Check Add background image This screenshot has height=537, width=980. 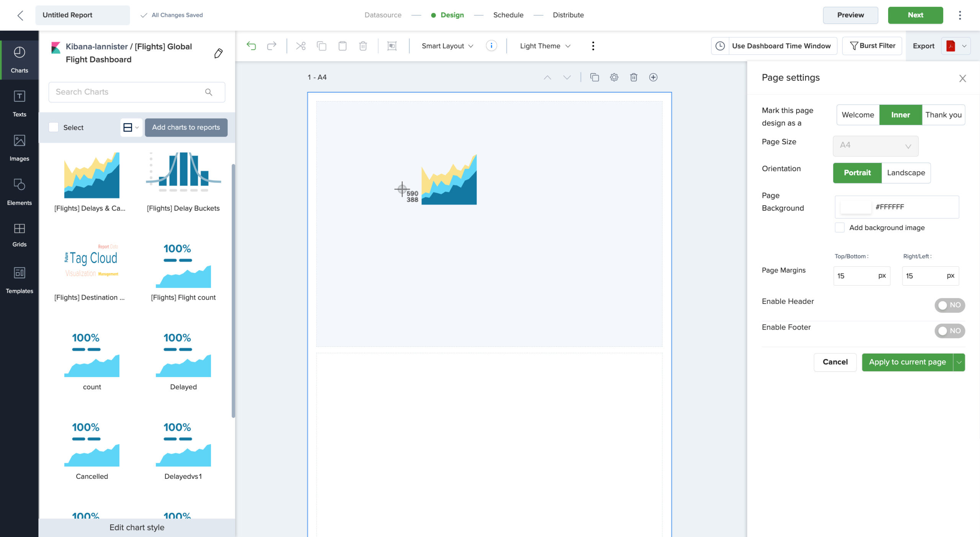[840, 228]
